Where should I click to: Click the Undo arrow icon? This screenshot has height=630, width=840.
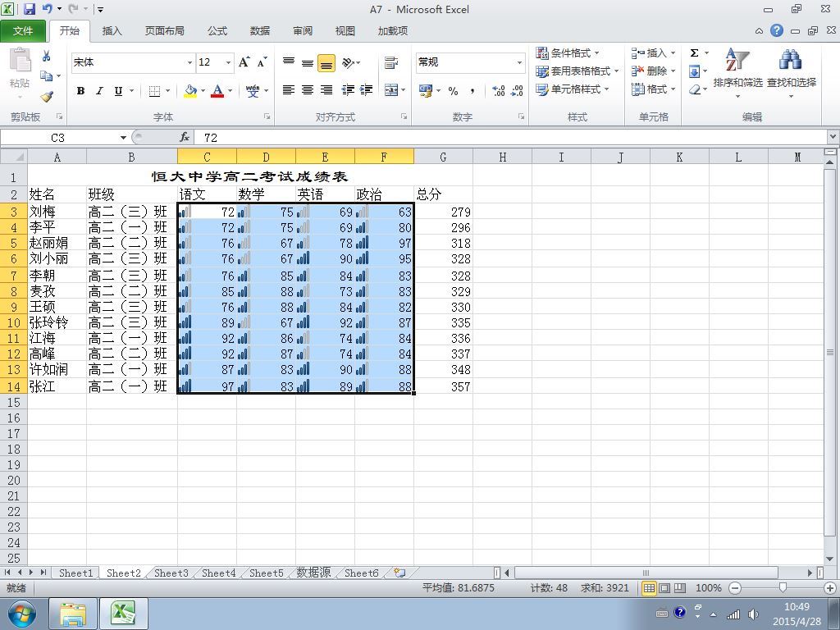(x=47, y=8)
